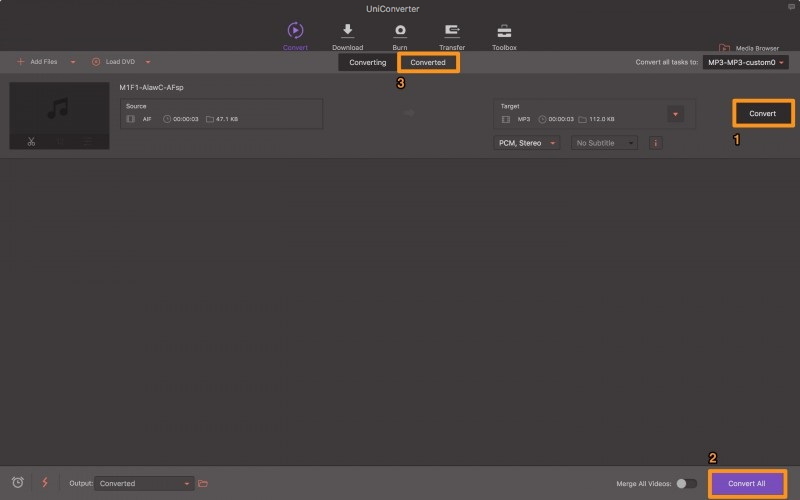Screen dimensions: 800x500
Task: Click the Add Files button
Action: click(37, 62)
